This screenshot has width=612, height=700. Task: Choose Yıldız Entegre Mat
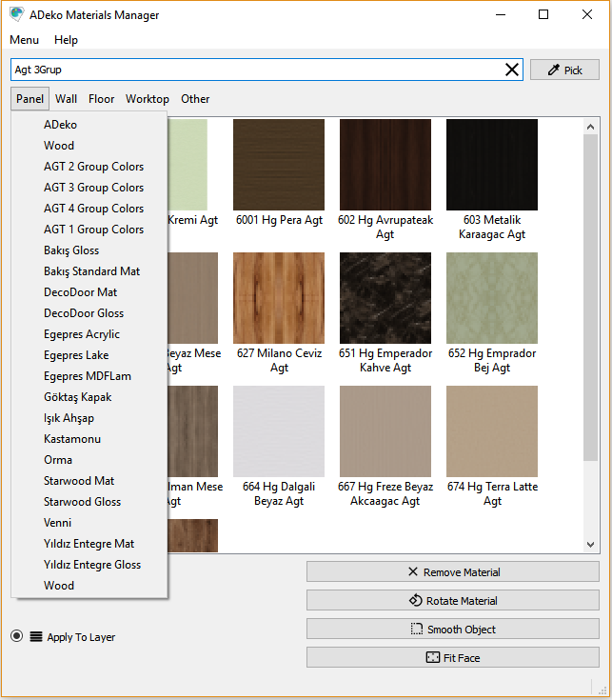[89, 544]
